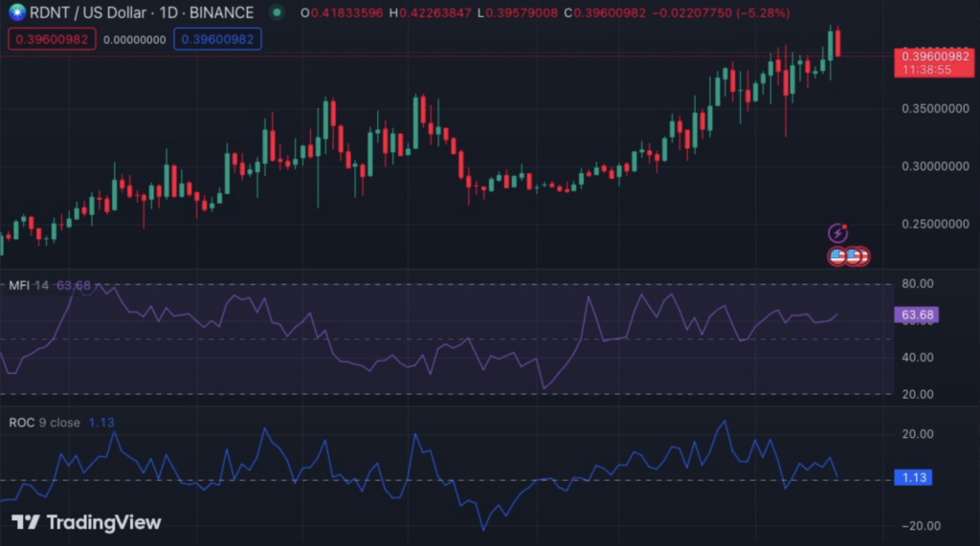Open the purple lightning bolt event marker
The height and width of the screenshot is (546, 980).
click(838, 233)
